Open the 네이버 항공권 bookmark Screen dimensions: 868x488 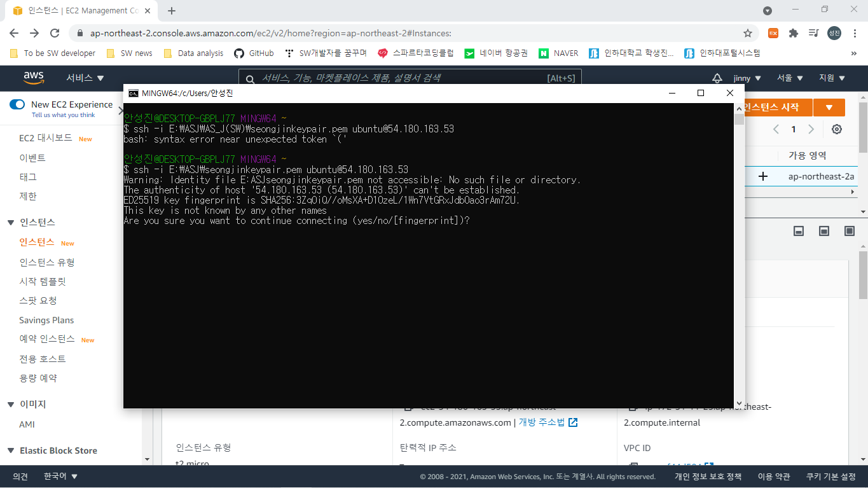[496, 53]
